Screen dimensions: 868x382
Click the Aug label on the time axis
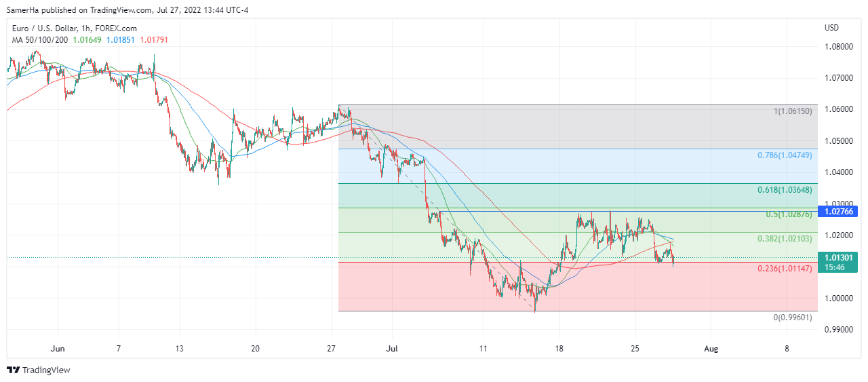point(711,348)
